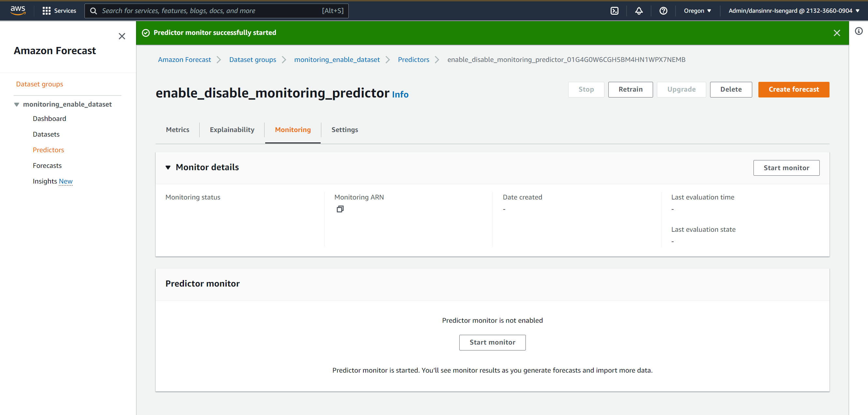Click the green success checkmark icon
Image resolution: width=868 pixels, height=415 pixels.
coord(145,33)
